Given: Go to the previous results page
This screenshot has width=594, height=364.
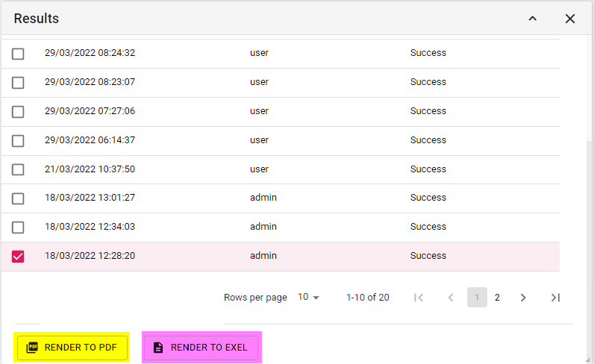Looking at the screenshot, I should [451, 298].
